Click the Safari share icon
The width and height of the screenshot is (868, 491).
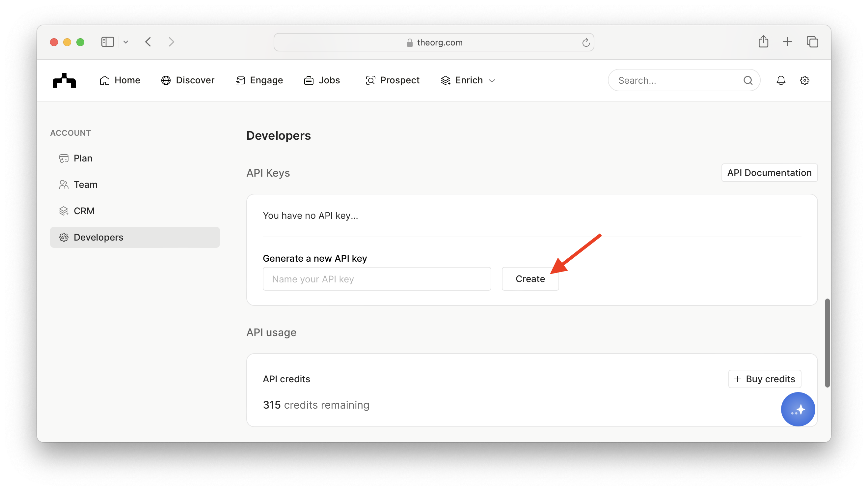tap(763, 42)
